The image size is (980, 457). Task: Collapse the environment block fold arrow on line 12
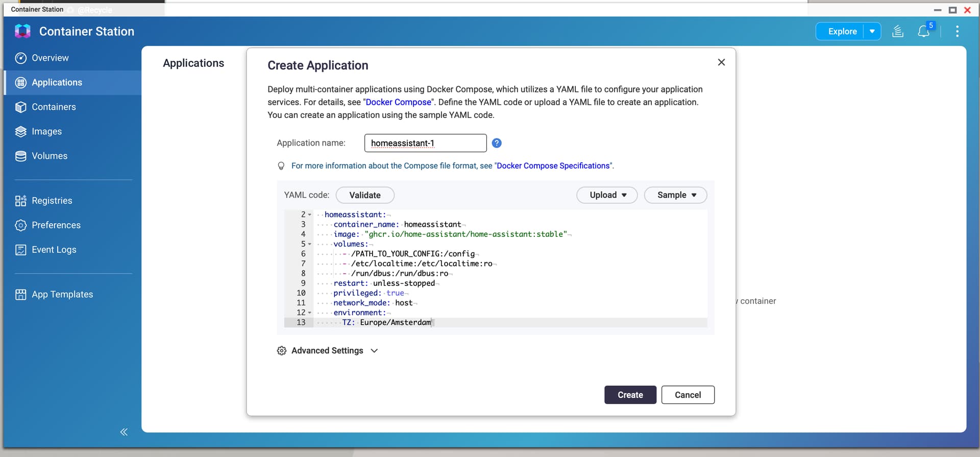309,312
